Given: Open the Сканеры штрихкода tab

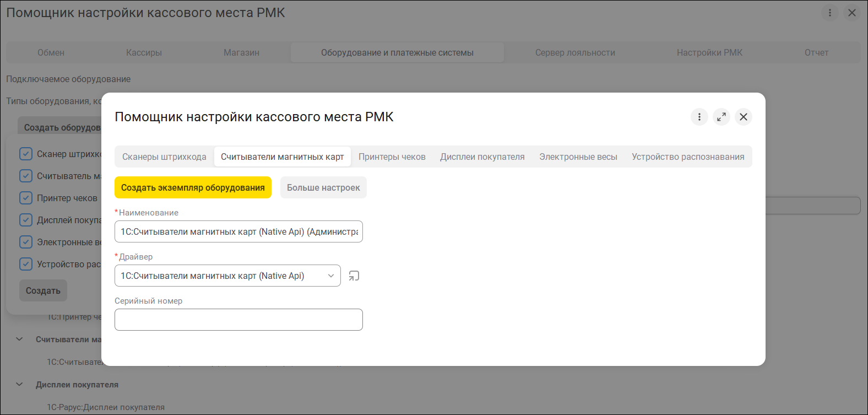Looking at the screenshot, I should click(x=164, y=157).
